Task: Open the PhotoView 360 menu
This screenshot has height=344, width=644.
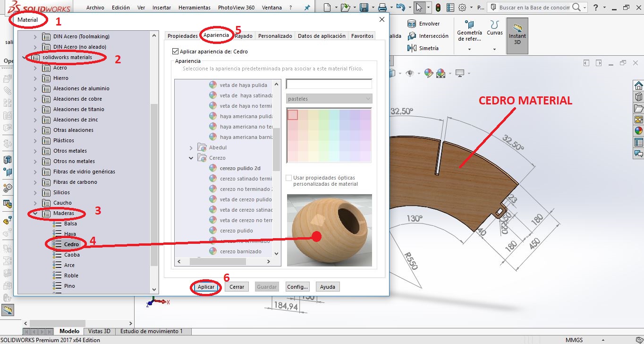Action: (236, 8)
